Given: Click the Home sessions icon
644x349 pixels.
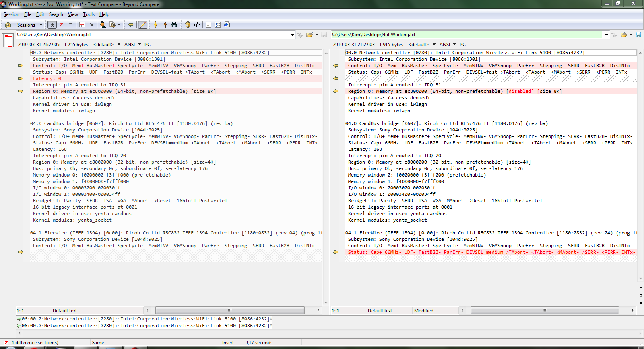Looking at the screenshot, I should [8, 25].
